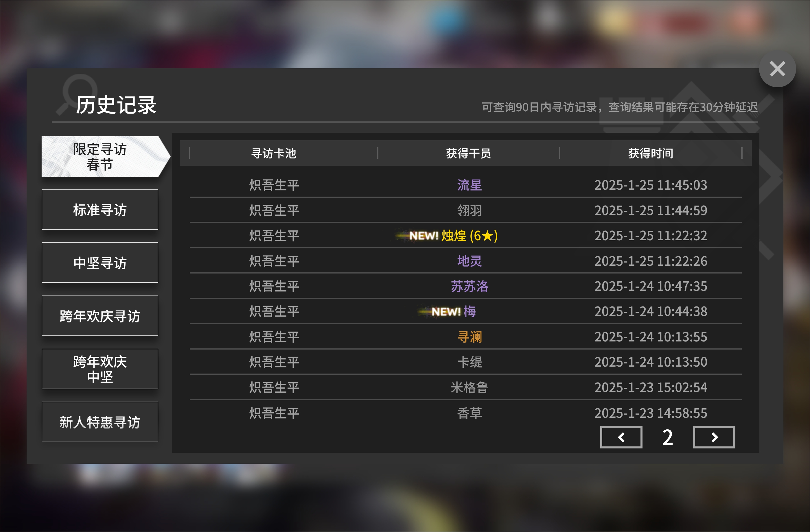Image resolution: width=810 pixels, height=532 pixels.
Task: Select operator 苏苏洛 in the list
Action: (x=469, y=286)
